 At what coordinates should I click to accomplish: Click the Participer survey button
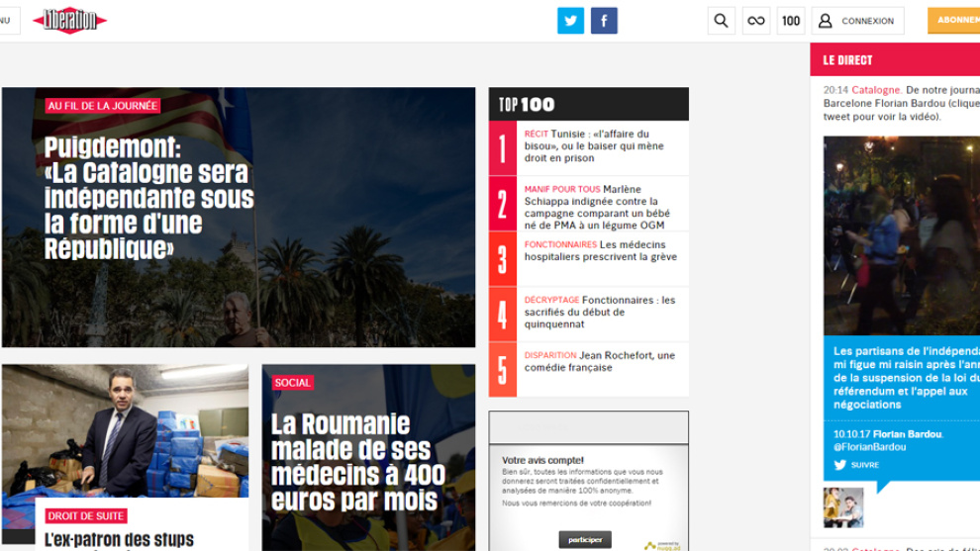(x=584, y=540)
